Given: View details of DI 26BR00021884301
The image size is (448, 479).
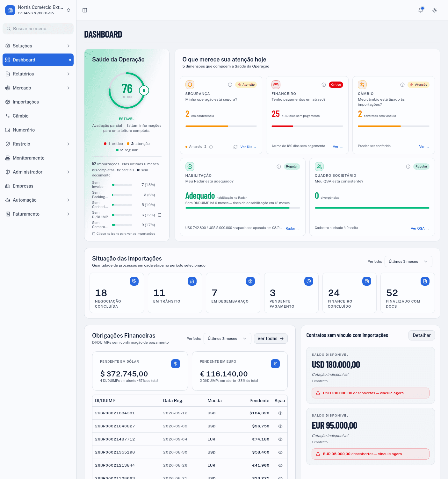Looking at the screenshot, I should tap(280, 413).
